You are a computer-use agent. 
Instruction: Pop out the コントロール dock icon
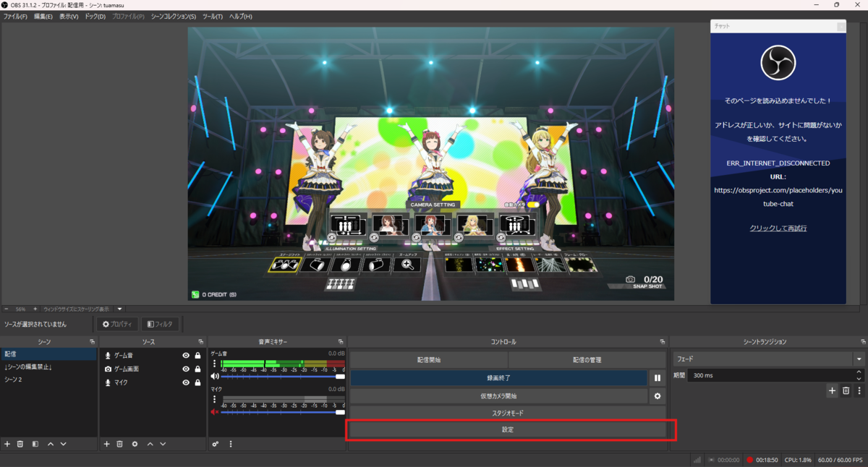coord(663,341)
